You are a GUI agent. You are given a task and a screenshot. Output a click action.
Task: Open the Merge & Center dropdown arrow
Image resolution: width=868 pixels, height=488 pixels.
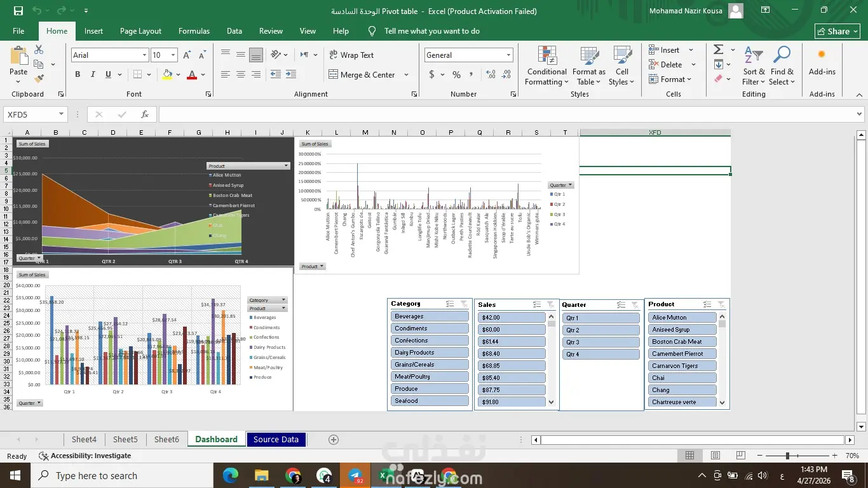point(407,74)
